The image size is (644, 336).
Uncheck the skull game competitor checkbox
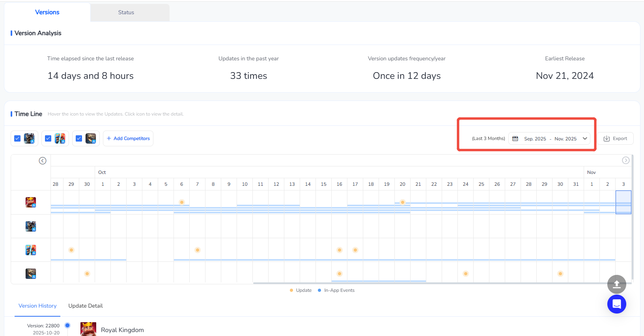tap(17, 138)
